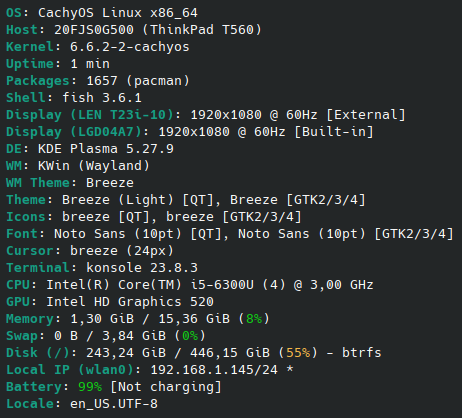Select the kernel version 6.6.2-2-cachyos
The width and height of the screenshot is (462, 418).
129,47
